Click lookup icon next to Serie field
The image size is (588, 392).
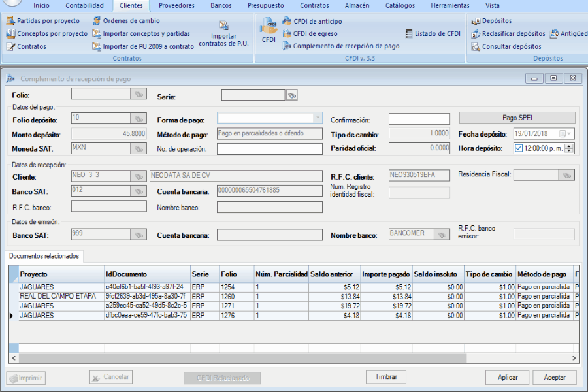(x=292, y=95)
